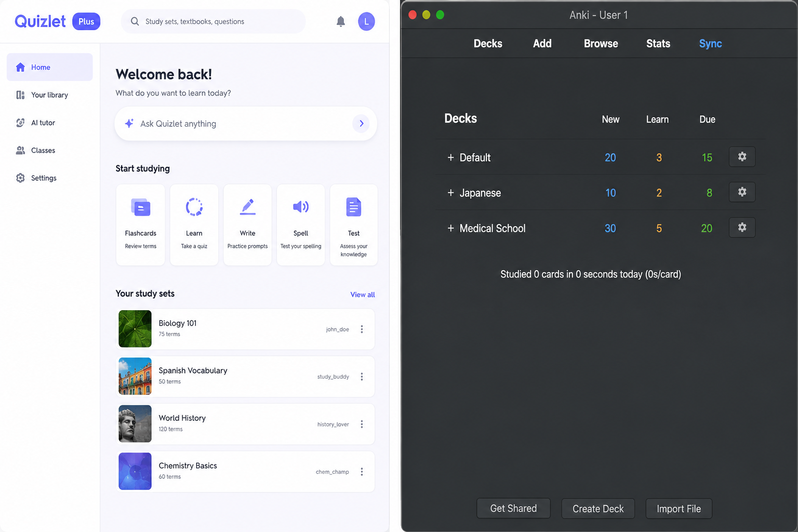Click the Quizlet logo
Viewport: 798px width, 532px height.
[40, 21]
